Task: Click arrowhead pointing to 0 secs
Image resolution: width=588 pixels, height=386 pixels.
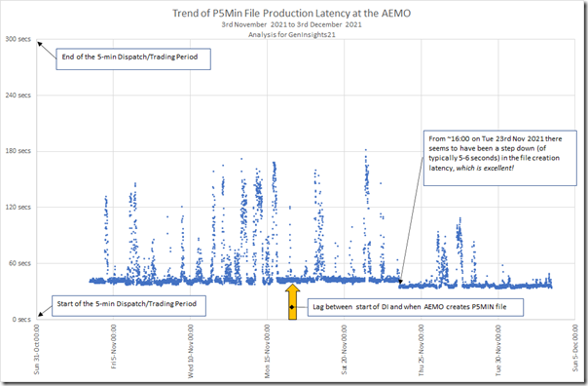Action: click(40, 314)
